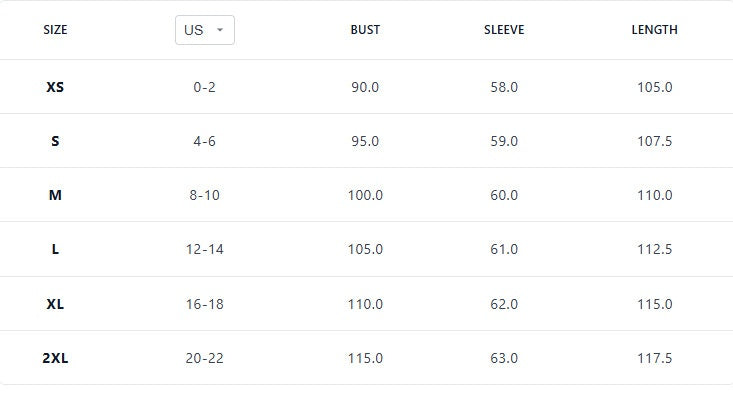Select the XL size row label
Viewport: 733px width, 398px height.
pos(55,304)
